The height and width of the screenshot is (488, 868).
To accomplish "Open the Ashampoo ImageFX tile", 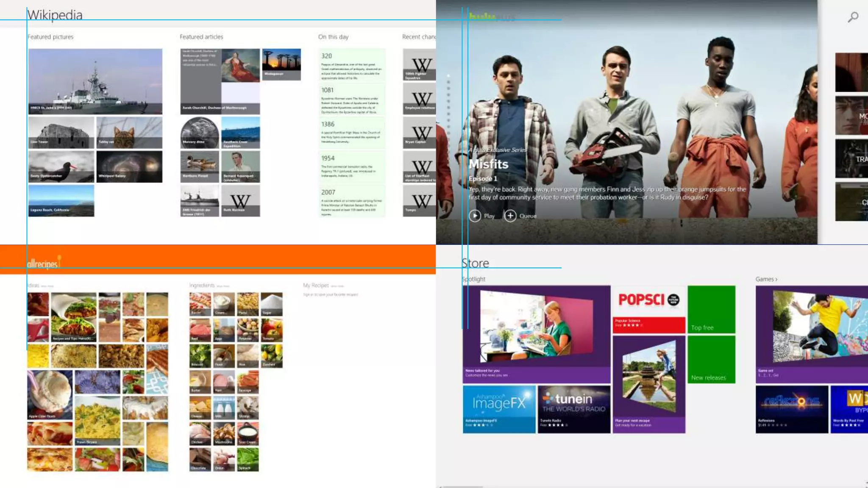I will coord(499,409).
